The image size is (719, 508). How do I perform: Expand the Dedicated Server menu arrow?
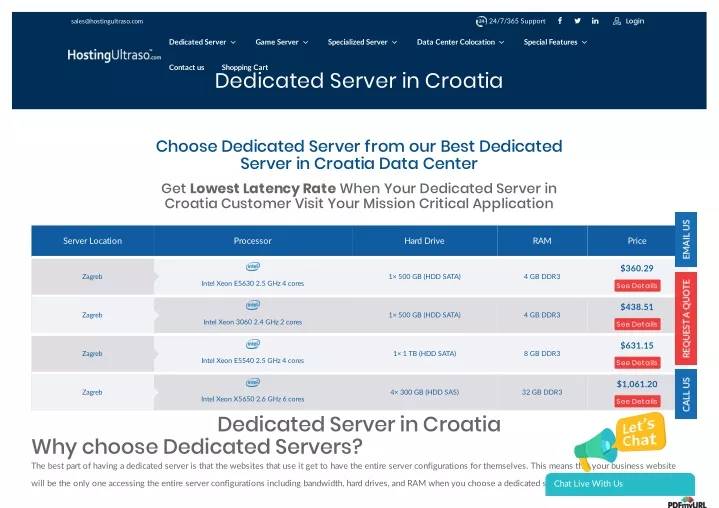(233, 42)
